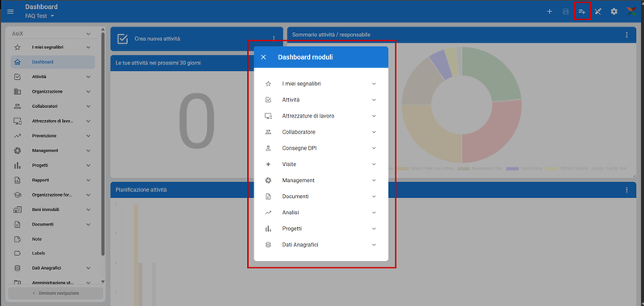Expand Attrezzature di lavo... chevron in the sidebar
The image size is (644, 306).
tap(88, 121)
